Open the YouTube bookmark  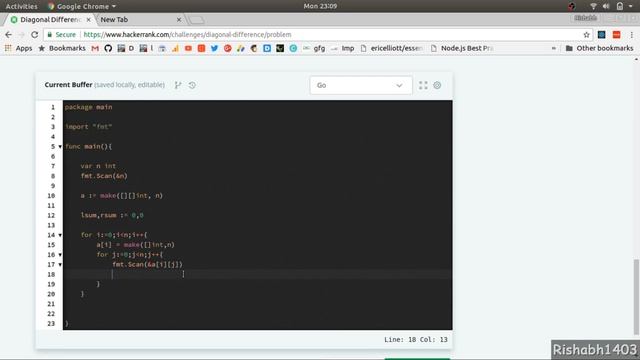tap(188, 48)
